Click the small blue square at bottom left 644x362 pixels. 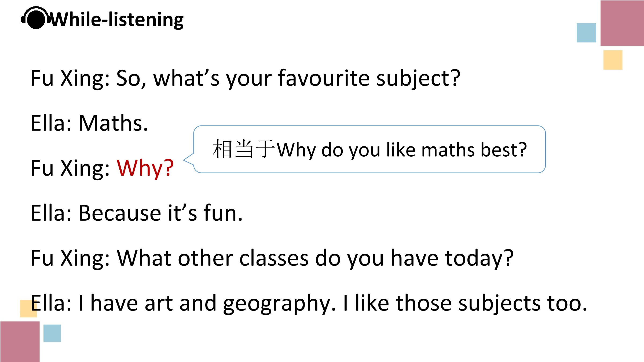(52, 333)
